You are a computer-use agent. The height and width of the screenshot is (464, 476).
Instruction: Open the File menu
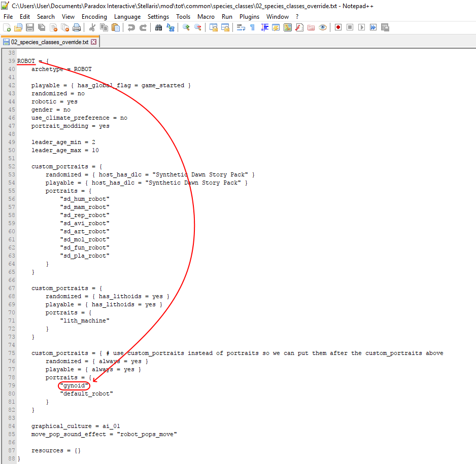click(x=8, y=17)
